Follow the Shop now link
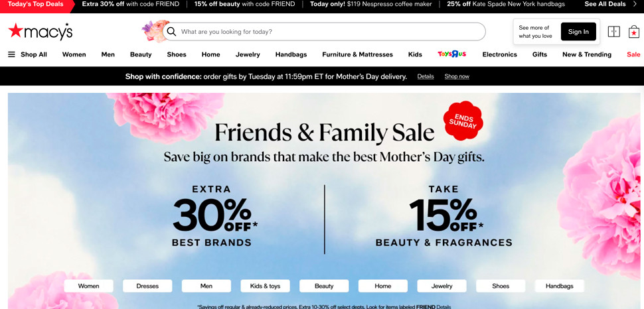 pyautogui.click(x=457, y=76)
